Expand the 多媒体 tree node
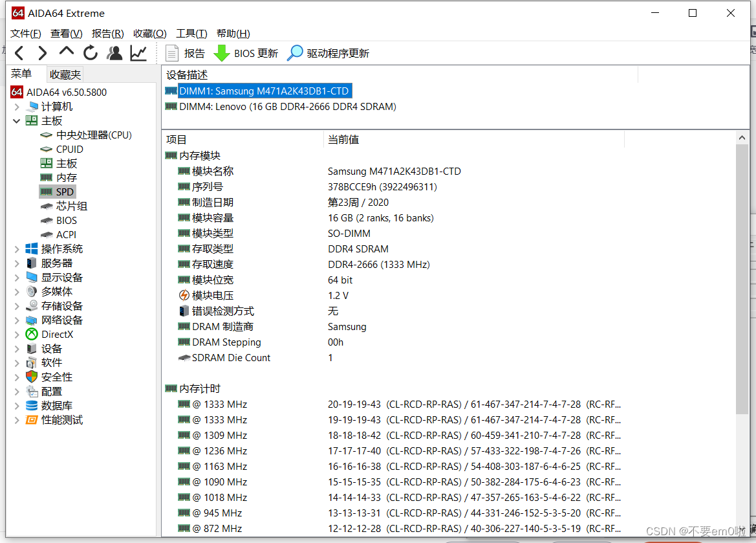756x543 pixels. point(17,291)
